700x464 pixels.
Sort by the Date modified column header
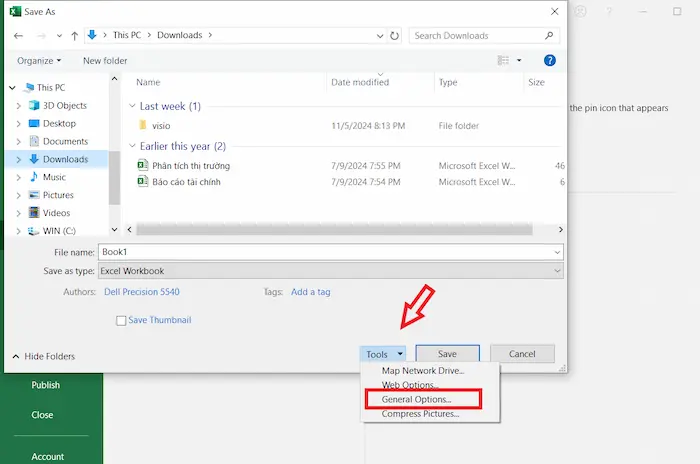[360, 82]
